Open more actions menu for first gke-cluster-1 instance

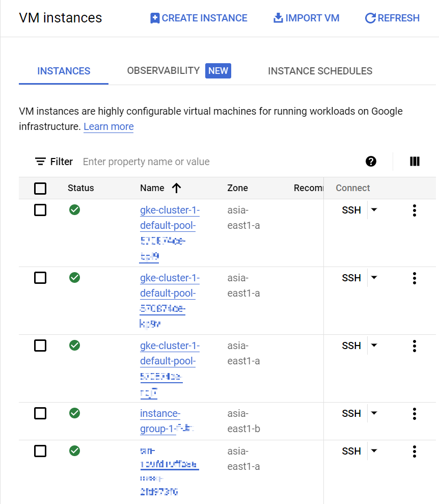pos(415,210)
